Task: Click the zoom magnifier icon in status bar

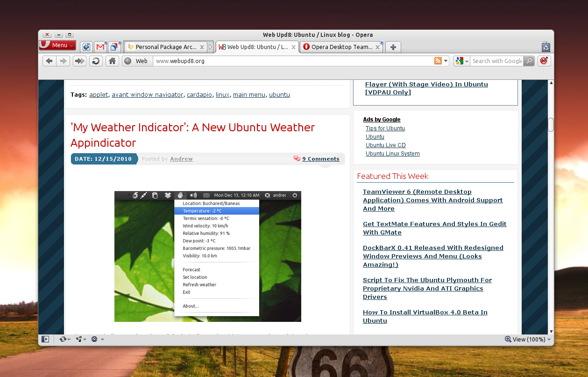Action: pos(508,339)
